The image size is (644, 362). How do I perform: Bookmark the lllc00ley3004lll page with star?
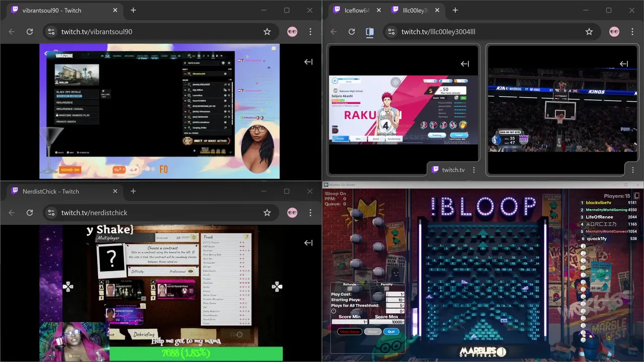click(x=589, y=32)
